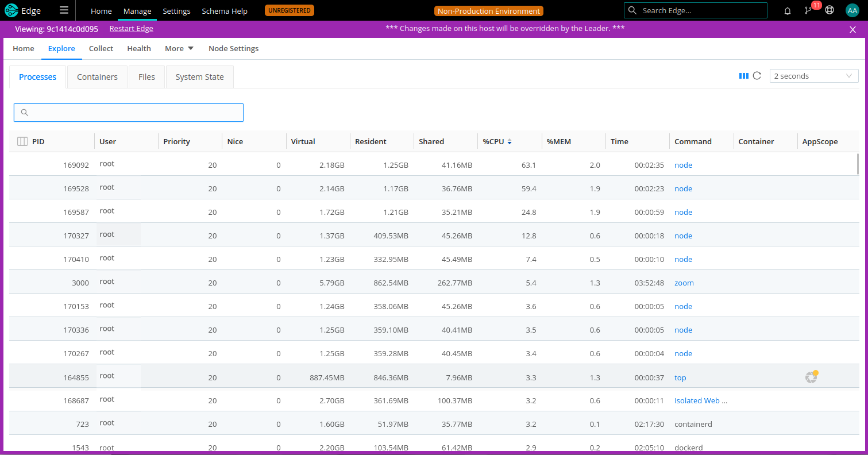Open the notifications bell

787,10
